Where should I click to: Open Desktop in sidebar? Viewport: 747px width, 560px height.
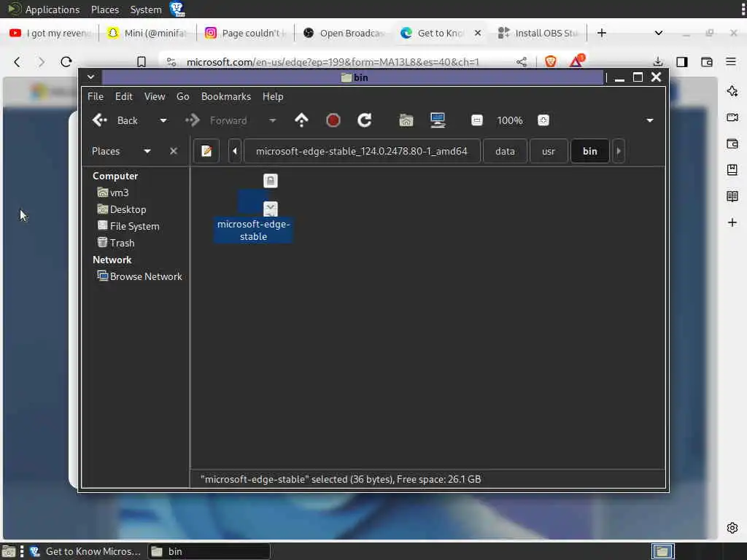122,209
